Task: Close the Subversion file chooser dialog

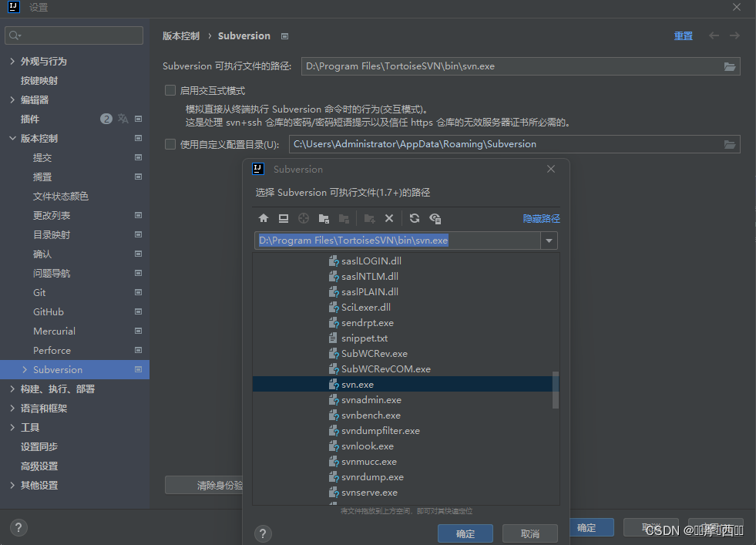Action: (551, 169)
